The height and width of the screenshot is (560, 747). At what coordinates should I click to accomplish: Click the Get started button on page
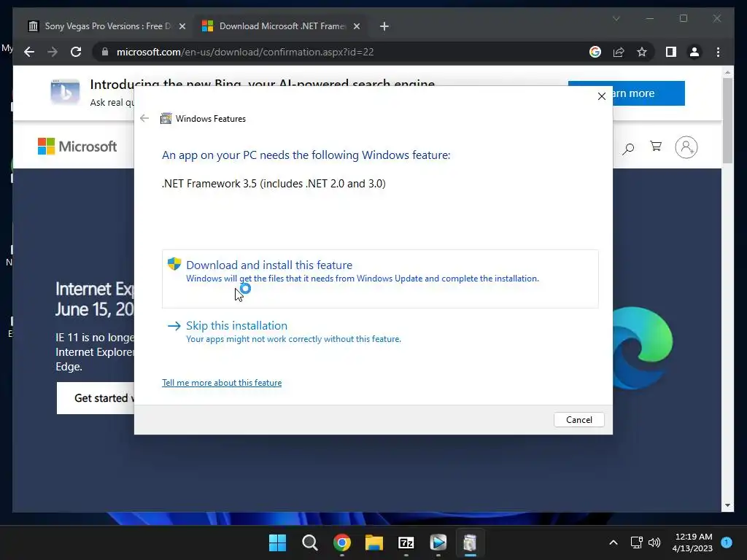click(96, 398)
